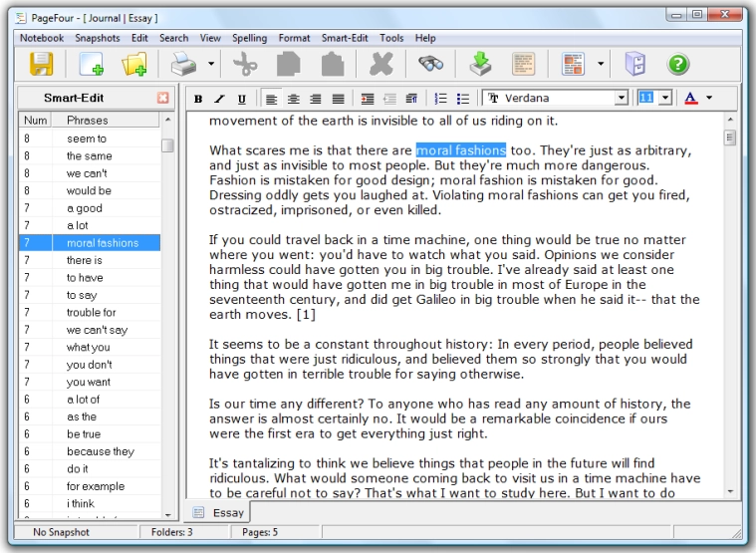
Task: Create a new page with the plus icon
Action: [92, 64]
